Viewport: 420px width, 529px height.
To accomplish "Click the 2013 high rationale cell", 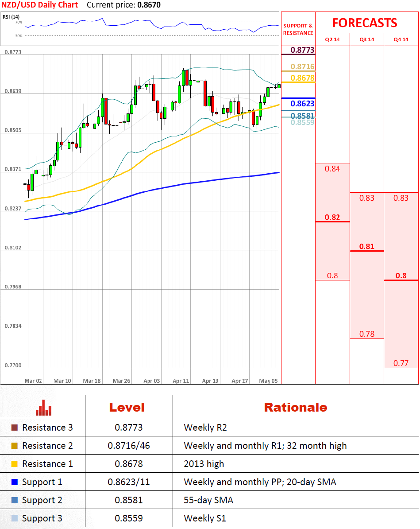I will pyautogui.click(x=204, y=464).
